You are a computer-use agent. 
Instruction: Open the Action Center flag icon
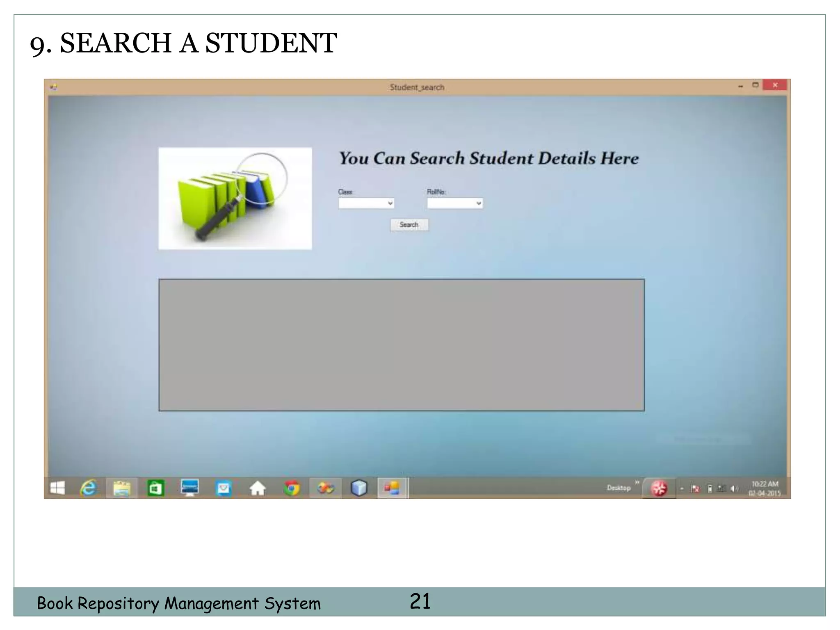click(695, 488)
